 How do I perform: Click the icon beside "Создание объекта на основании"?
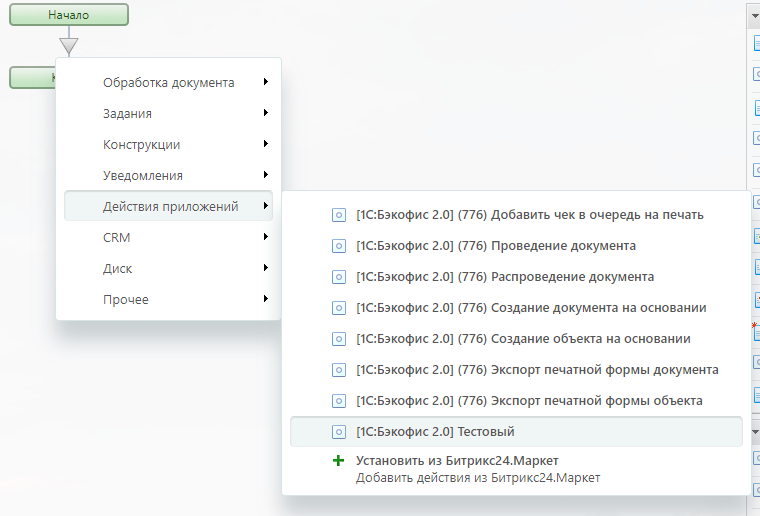pyautogui.click(x=339, y=339)
